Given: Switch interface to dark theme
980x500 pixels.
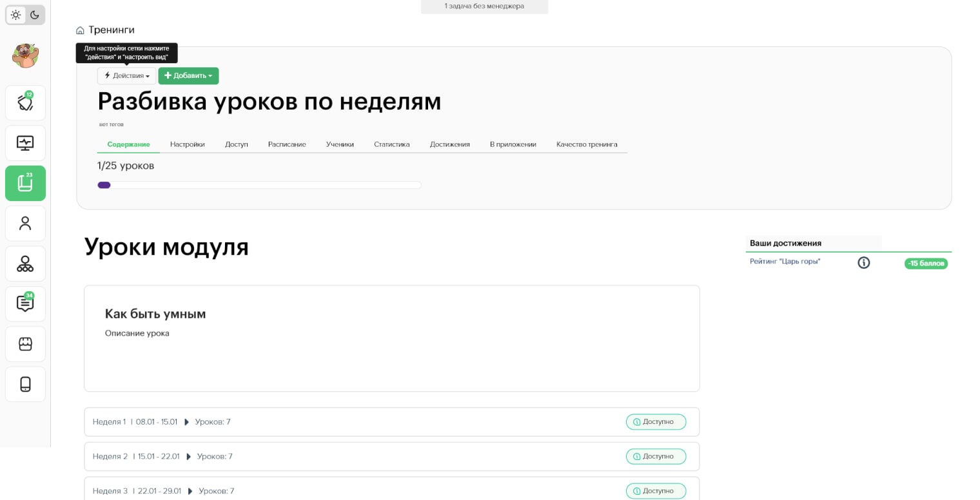Looking at the screenshot, I should (x=35, y=15).
